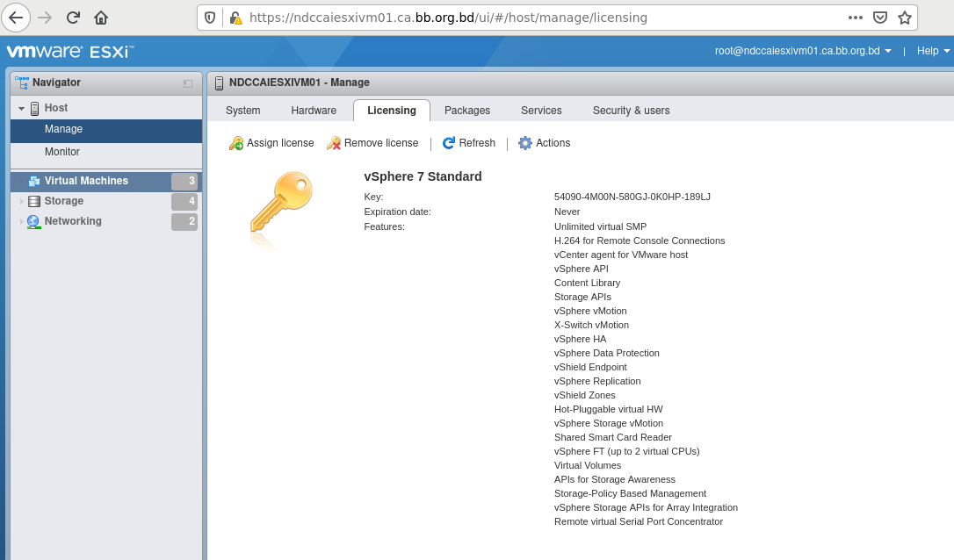The width and height of the screenshot is (954, 560).
Task: Click feature vSphere HA
Action: (x=581, y=339)
